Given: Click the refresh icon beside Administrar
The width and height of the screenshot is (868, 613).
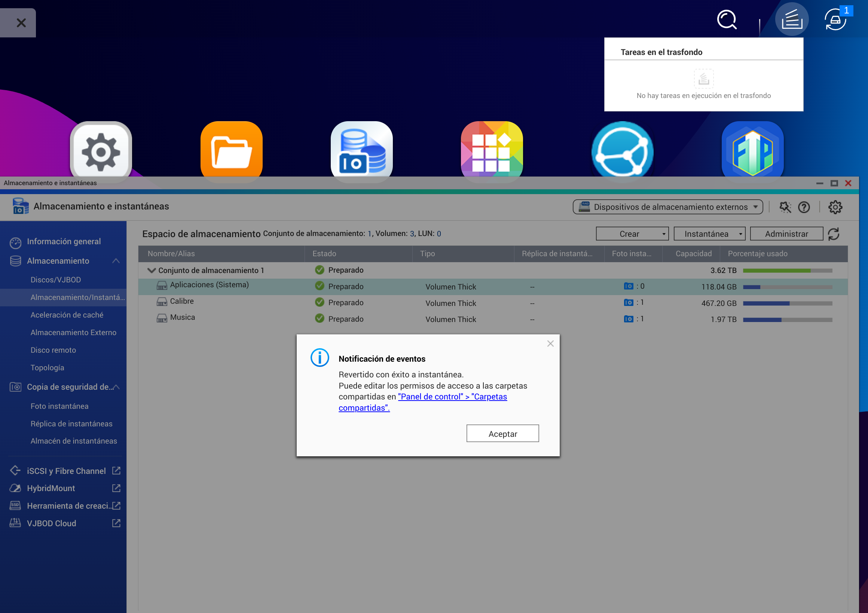Looking at the screenshot, I should 834,234.
